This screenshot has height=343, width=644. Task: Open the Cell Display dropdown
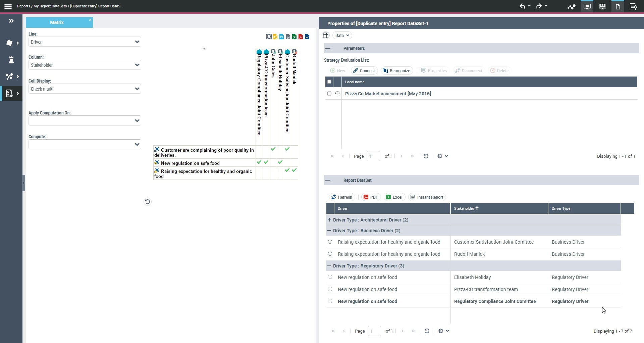[x=85, y=89]
